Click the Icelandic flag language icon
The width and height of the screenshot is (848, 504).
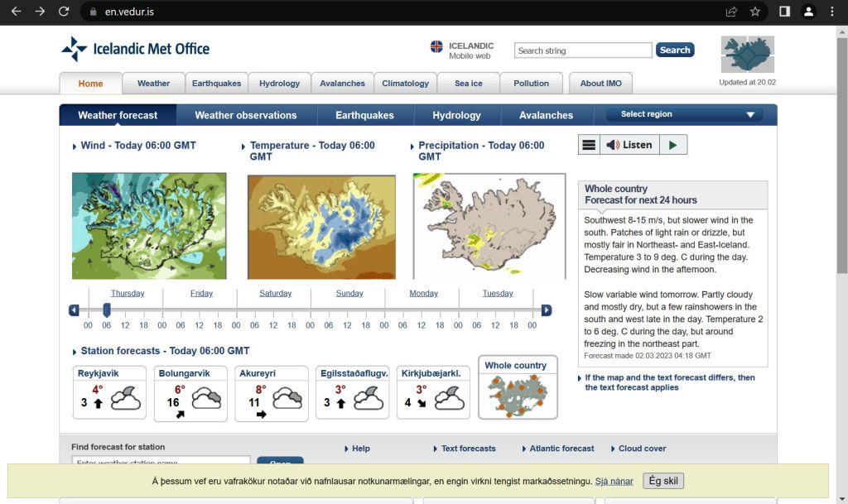point(436,47)
